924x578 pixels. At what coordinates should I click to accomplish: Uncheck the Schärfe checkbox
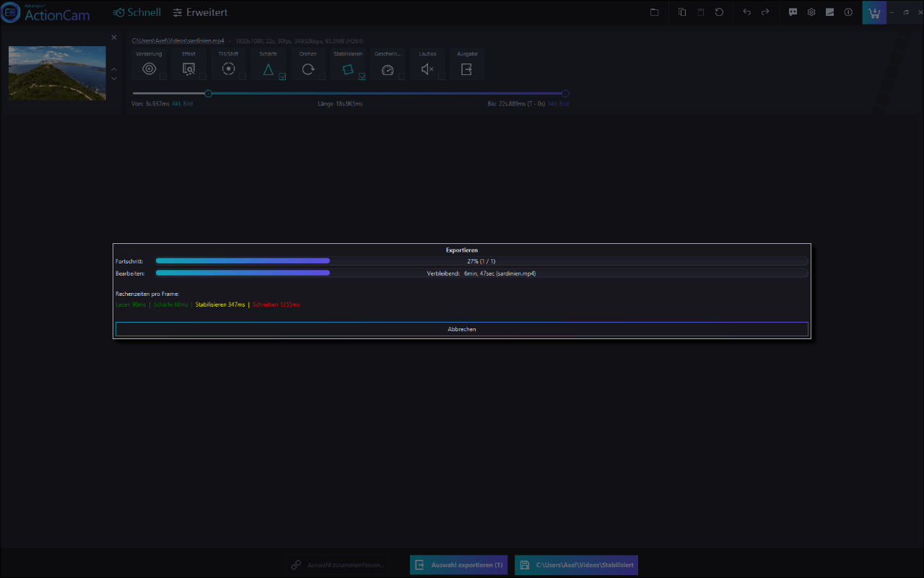click(x=282, y=76)
